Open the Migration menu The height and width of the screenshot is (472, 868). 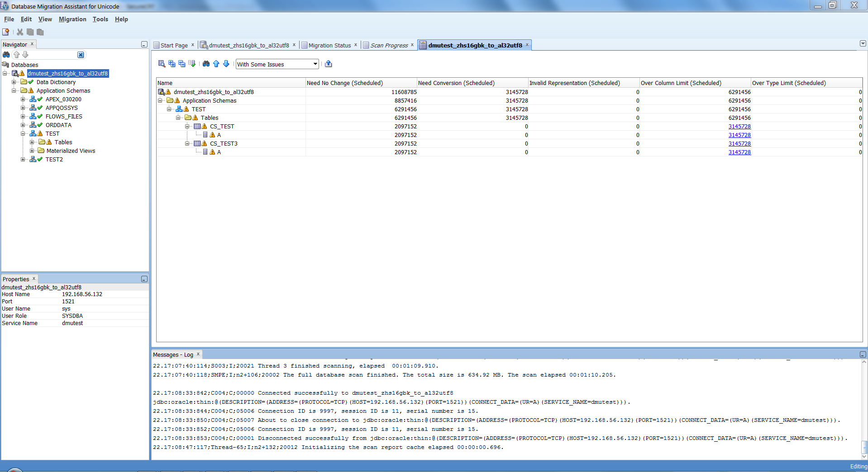[72, 19]
